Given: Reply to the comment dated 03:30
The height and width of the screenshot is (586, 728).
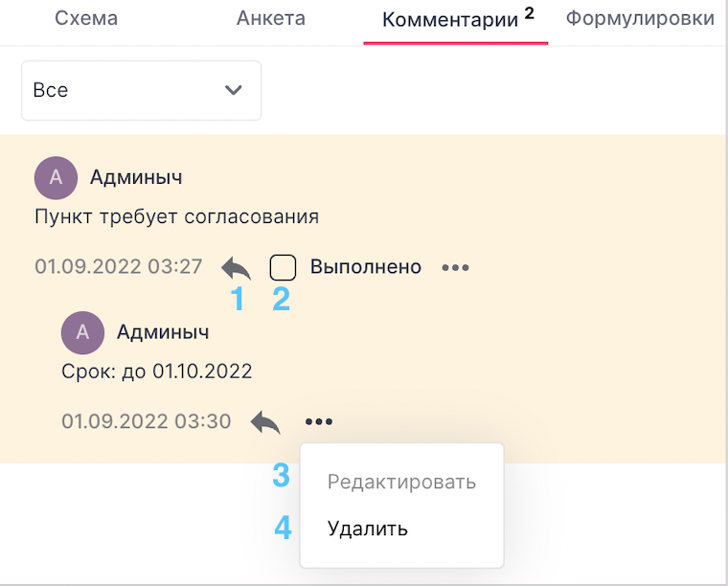Looking at the screenshot, I should (265, 422).
